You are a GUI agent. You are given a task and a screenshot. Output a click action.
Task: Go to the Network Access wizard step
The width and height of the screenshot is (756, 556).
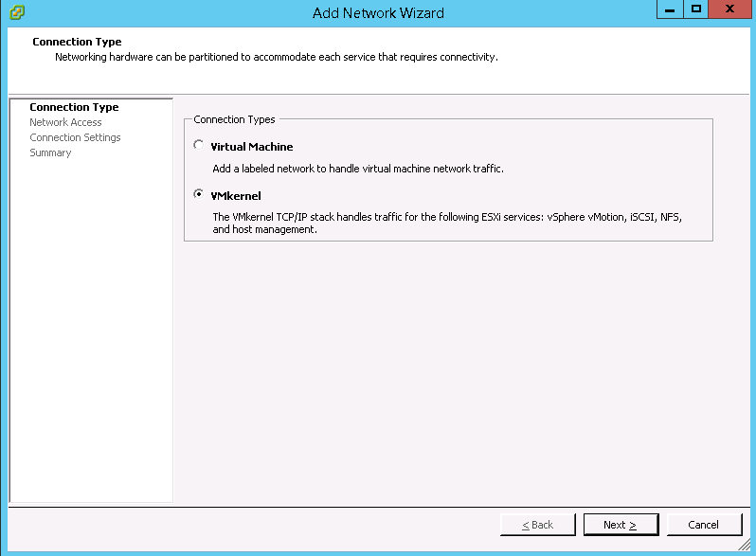pyautogui.click(x=65, y=122)
